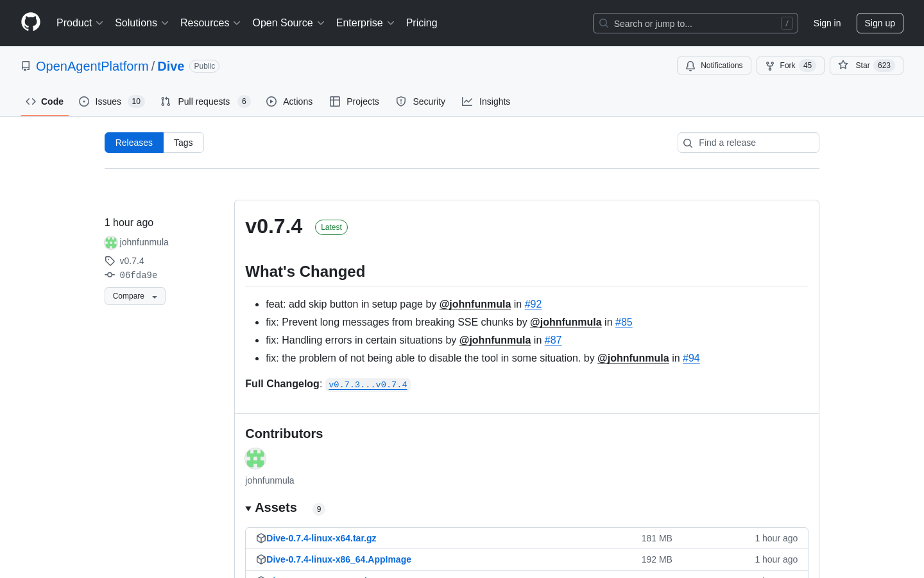Star the Dive repository
Screen dimensions: 924x578
pos(866,66)
